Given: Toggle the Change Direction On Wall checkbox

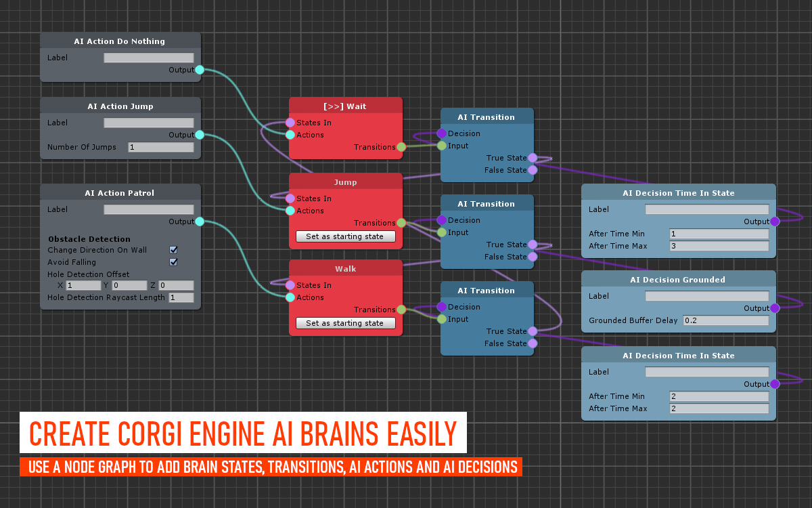Looking at the screenshot, I should 173,250.
